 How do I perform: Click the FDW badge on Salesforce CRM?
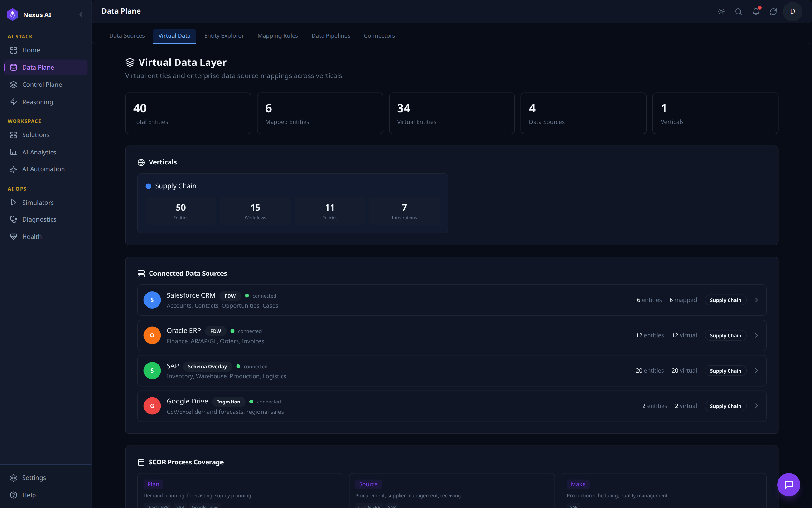click(x=230, y=296)
